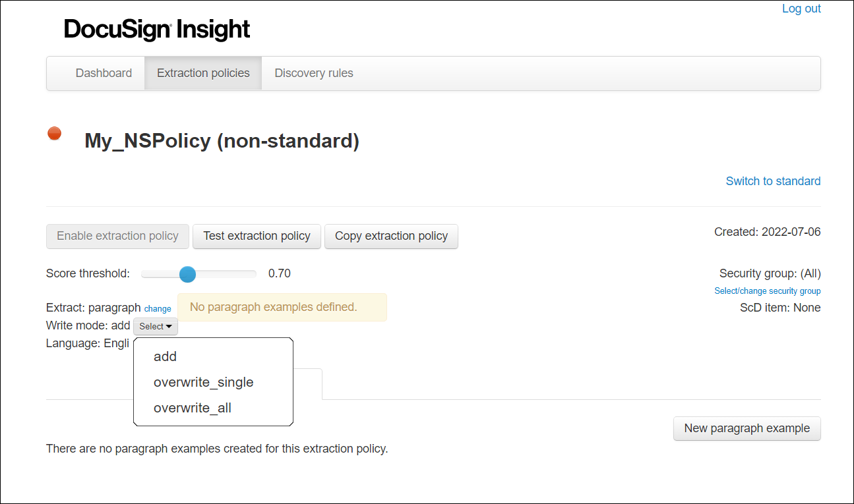Create a New paragraph example
Image resolution: width=854 pixels, height=504 pixels.
point(747,428)
